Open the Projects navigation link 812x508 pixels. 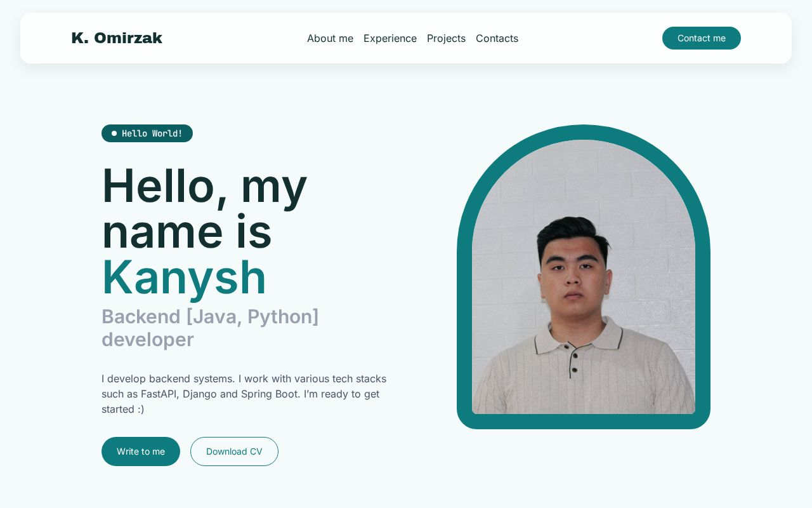[446, 38]
